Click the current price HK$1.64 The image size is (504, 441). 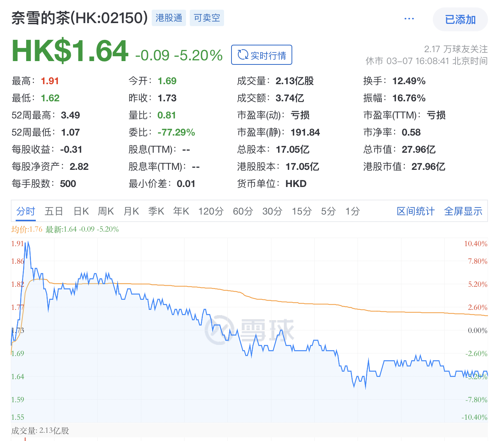pos(70,51)
